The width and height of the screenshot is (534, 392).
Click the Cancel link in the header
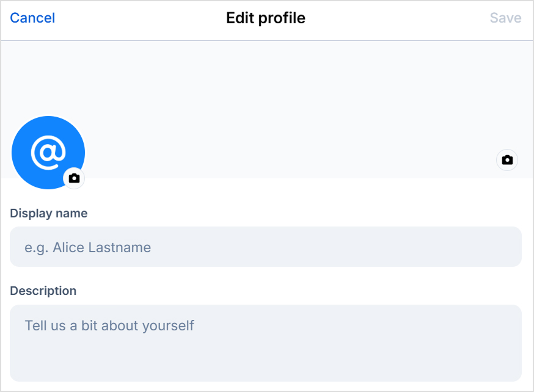[32, 18]
